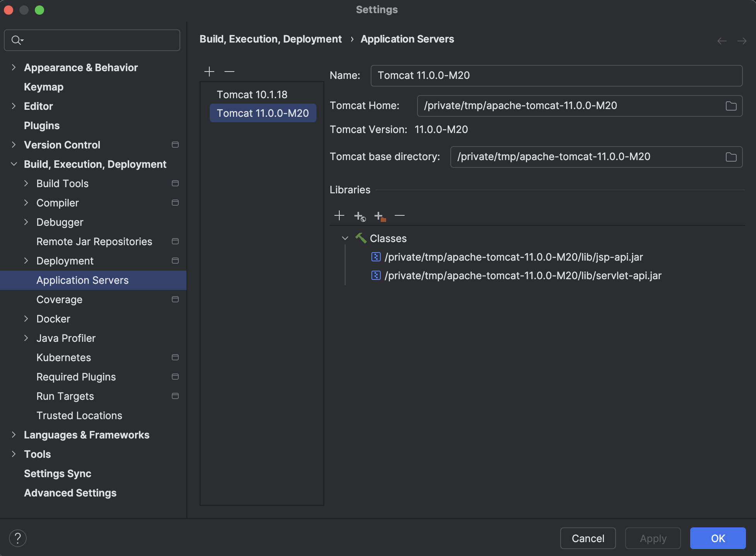Screen dimensions: 756x556
Task: Expand the Build Tools section
Action: click(x=26, y=183)
